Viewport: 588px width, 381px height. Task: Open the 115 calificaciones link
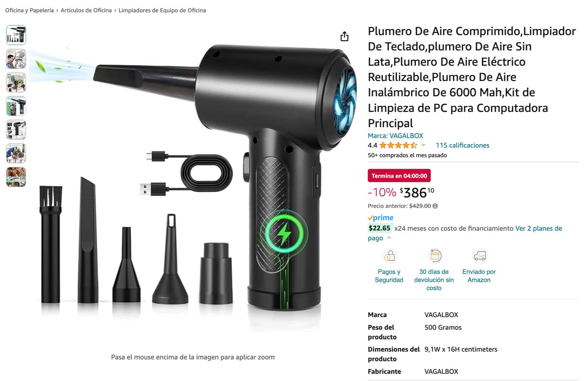point(462,145)
